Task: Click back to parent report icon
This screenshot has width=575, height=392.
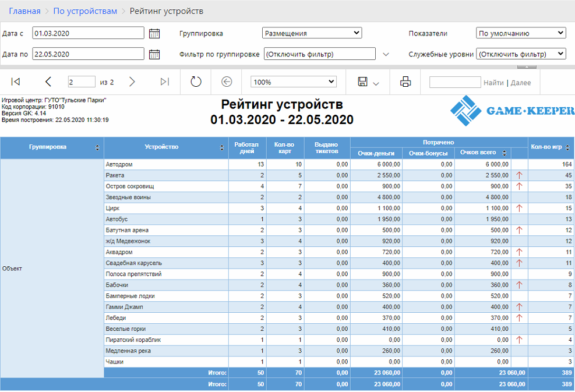Action: click(227, 82)
